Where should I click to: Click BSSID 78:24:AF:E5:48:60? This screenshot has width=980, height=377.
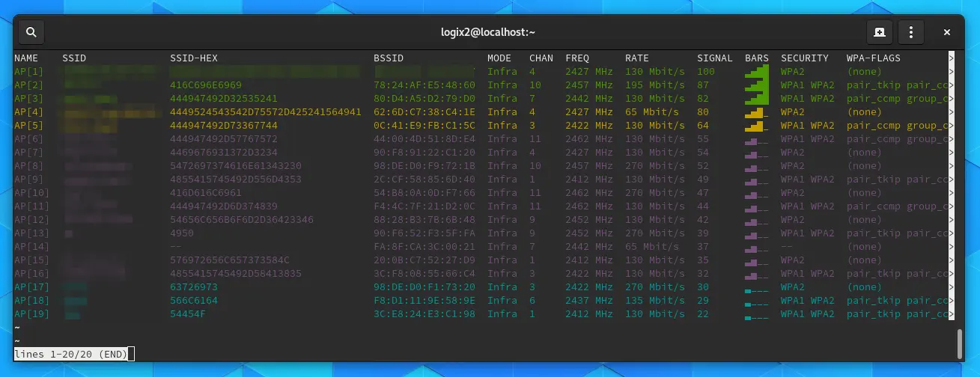[424, 85]
